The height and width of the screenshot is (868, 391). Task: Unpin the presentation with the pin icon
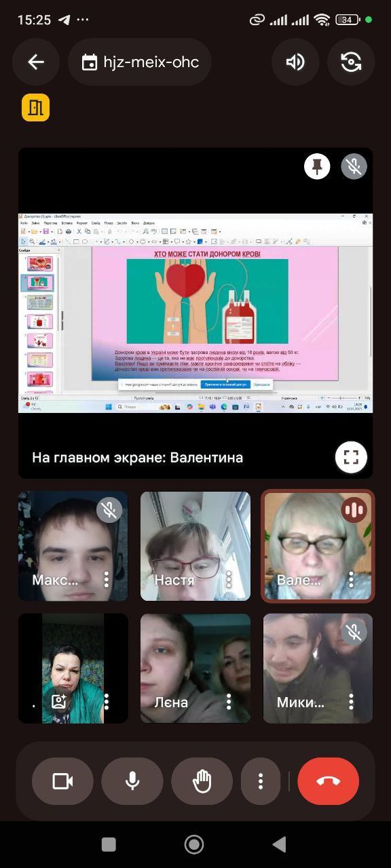coord(317,166)
